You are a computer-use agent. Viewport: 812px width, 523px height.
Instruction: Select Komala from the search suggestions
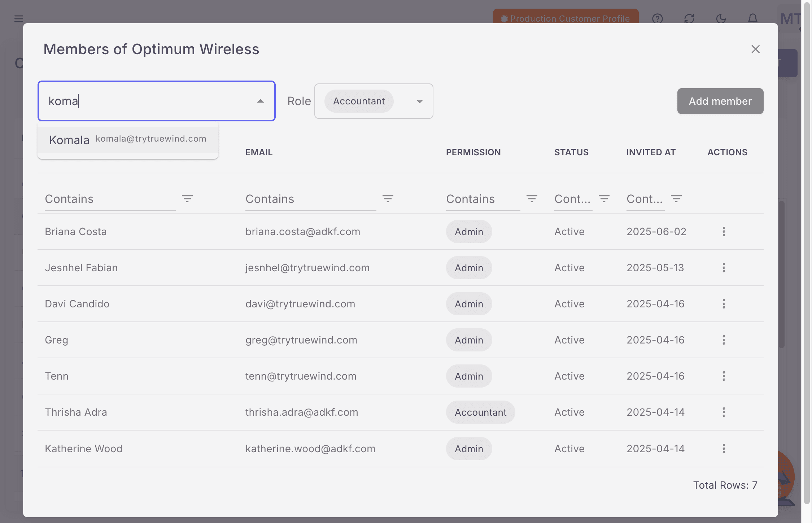point(127,139)
